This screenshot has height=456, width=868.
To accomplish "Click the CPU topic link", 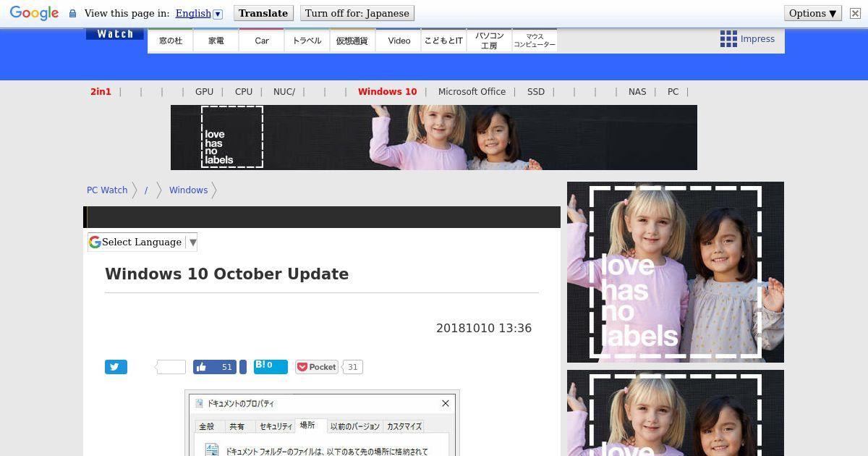I will [x=244, y=92].
